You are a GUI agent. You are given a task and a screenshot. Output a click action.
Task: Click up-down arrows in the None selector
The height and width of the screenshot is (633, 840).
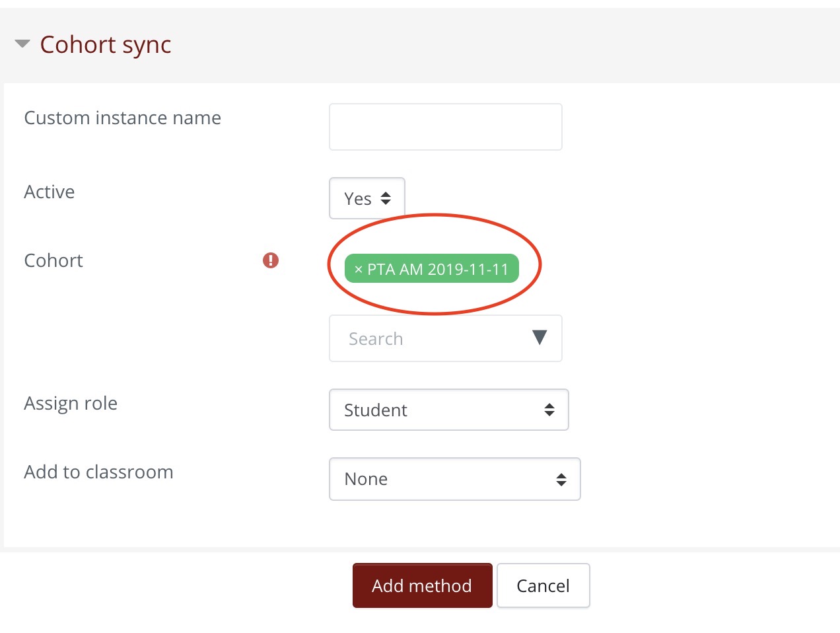(561, 479)
